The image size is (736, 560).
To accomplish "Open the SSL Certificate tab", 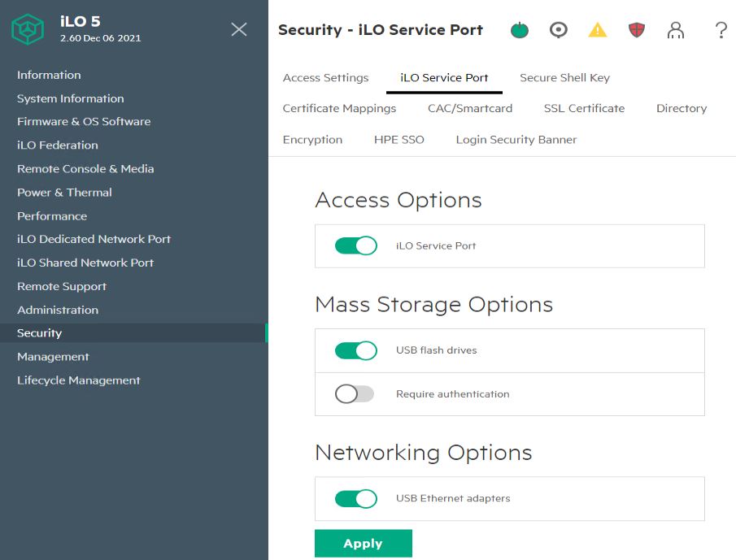I will [x=584, y=108].
